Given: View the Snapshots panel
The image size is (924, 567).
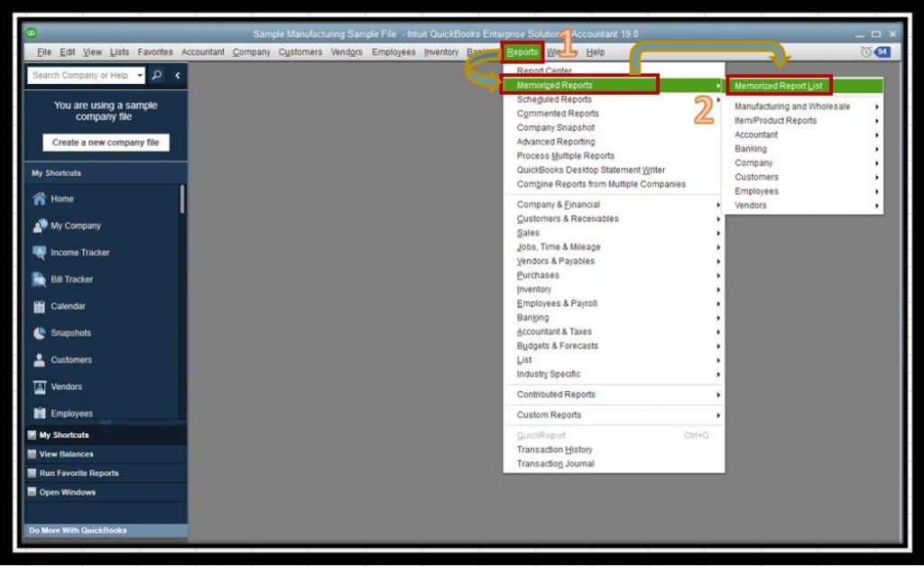Looking at the screenshot, I should click(42, 333).
